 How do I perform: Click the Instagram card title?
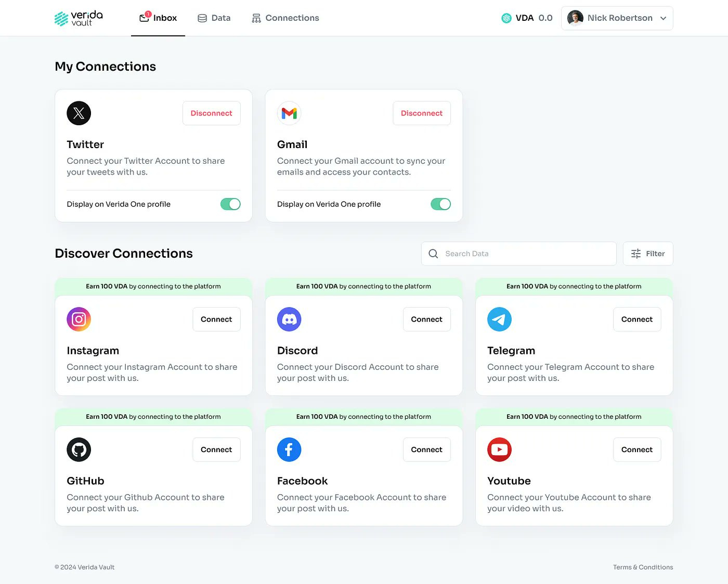coord(93,351)
